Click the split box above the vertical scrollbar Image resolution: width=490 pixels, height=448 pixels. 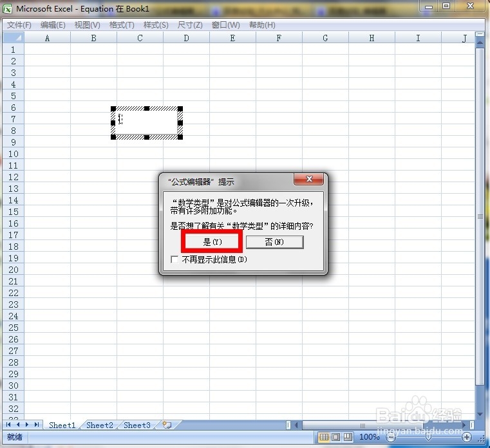pyautogui.click(x=480, y=34)
